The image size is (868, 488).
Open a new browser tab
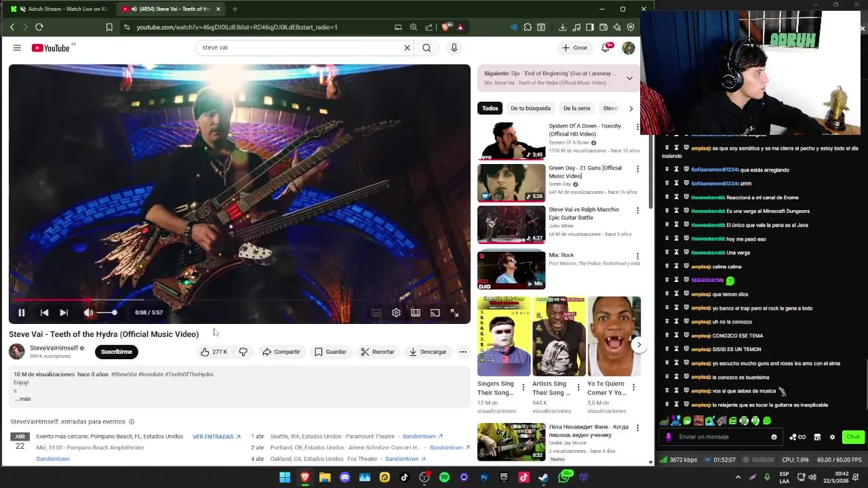tap(235, 9)
